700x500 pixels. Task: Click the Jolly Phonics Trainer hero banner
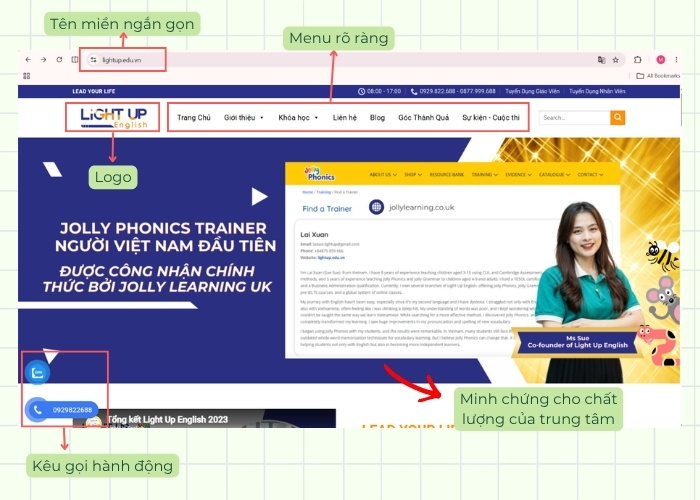pyautogui.click(x=349, y=260)
